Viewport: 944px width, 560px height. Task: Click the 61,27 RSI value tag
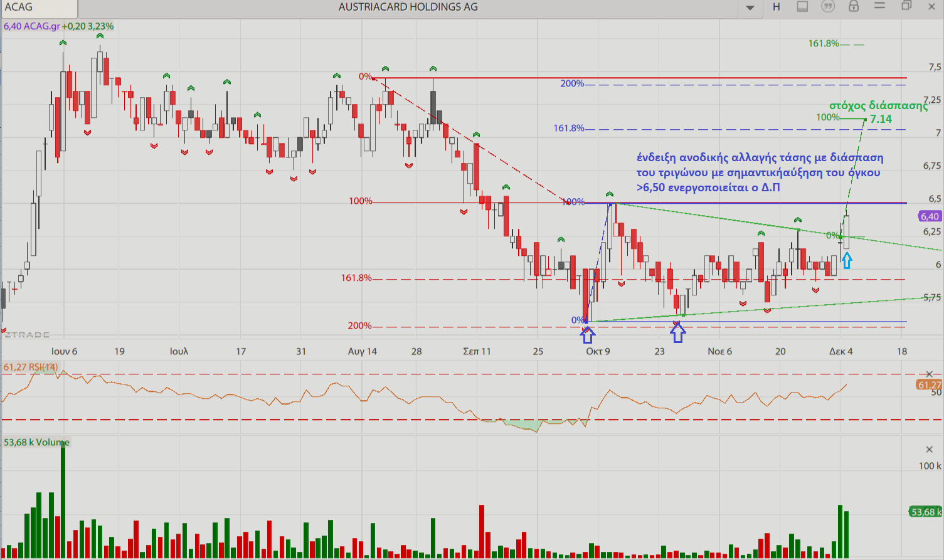coord(929,385)
